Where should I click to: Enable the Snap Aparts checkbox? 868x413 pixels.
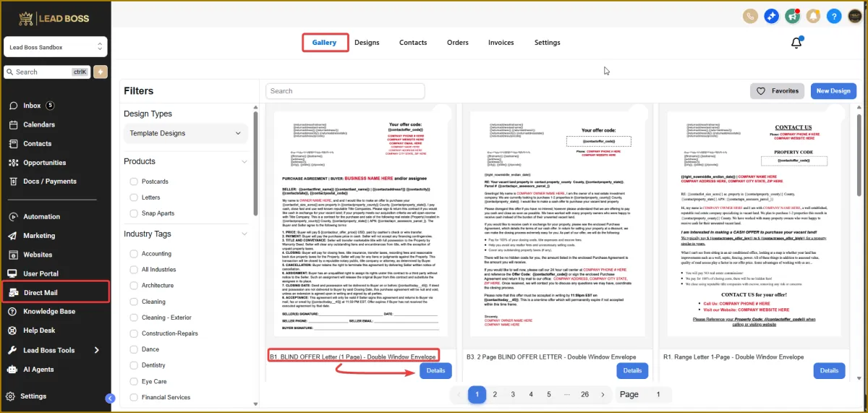tap(134, 213)
